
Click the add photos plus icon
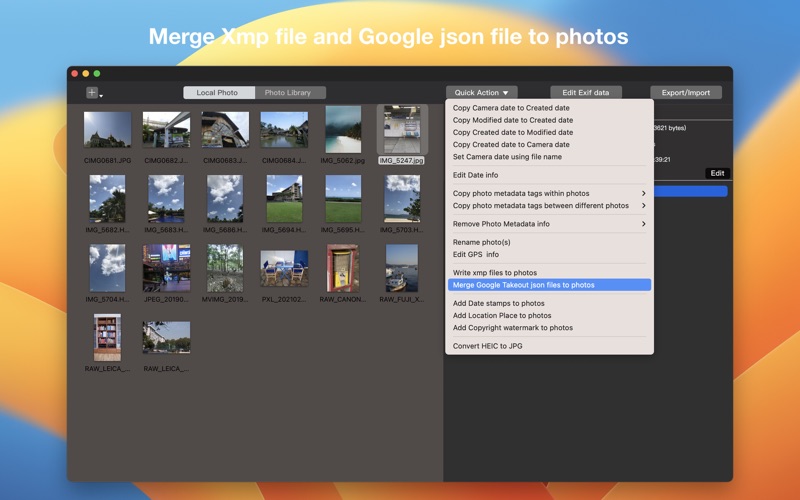click(x=92, y=92)
